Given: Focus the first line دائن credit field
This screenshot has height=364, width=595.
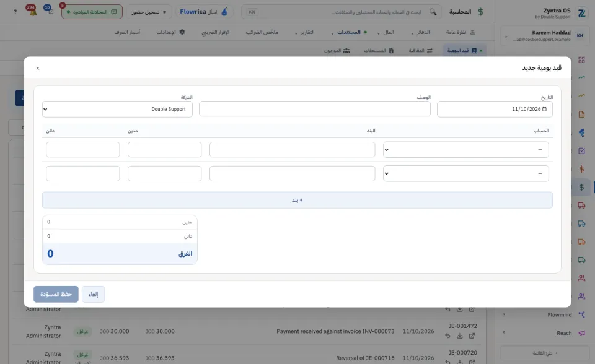Looking at the screenshot, I should pyautogui.click(x=82, y=150).
